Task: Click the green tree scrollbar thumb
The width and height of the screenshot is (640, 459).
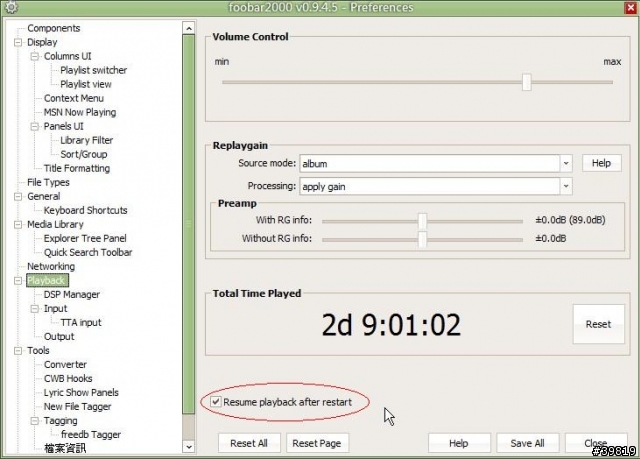Action: (189, 224)
